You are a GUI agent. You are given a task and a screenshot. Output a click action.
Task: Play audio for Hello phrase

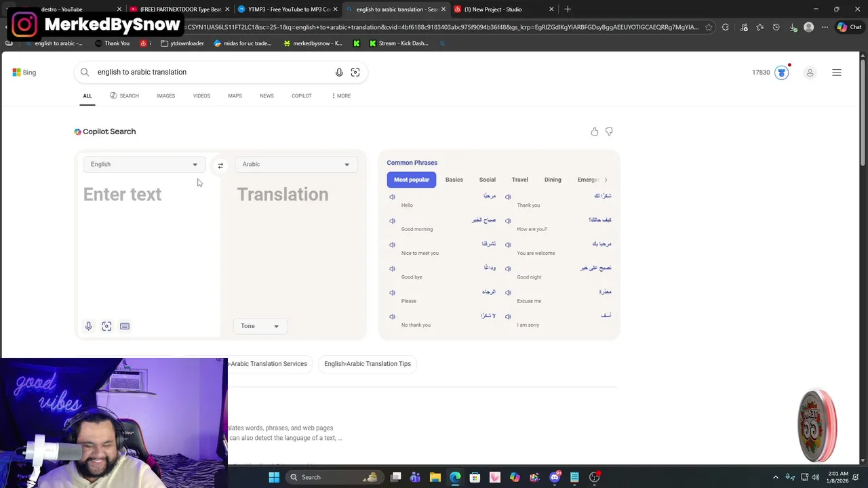392,197
